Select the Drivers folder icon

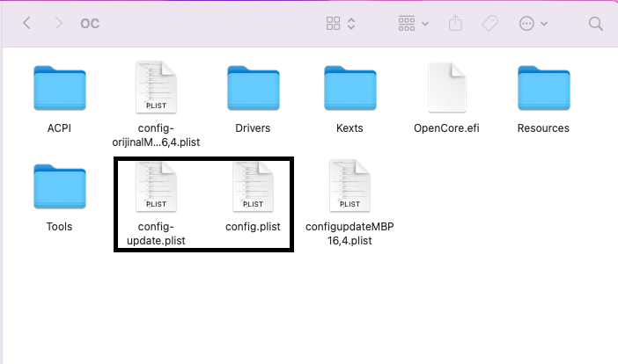click(x=253, y=88)
